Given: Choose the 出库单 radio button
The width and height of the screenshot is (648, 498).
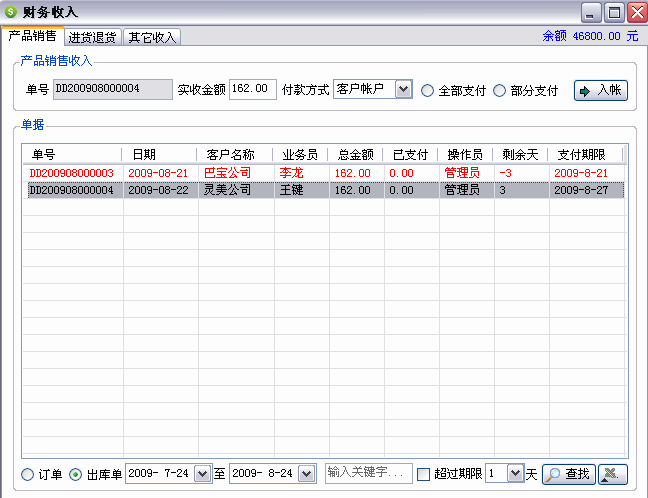Looking at the screenshot, I should [x=75, y=474].
